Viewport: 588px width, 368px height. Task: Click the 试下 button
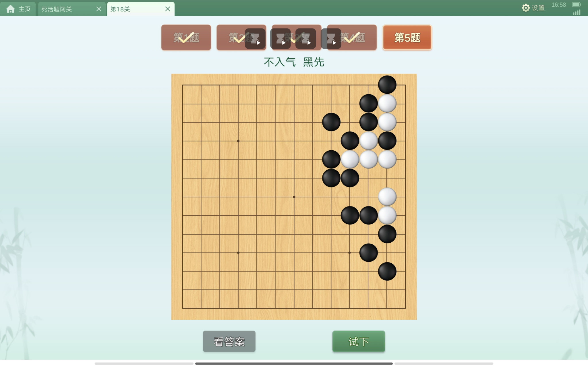(x=359, y=341)
